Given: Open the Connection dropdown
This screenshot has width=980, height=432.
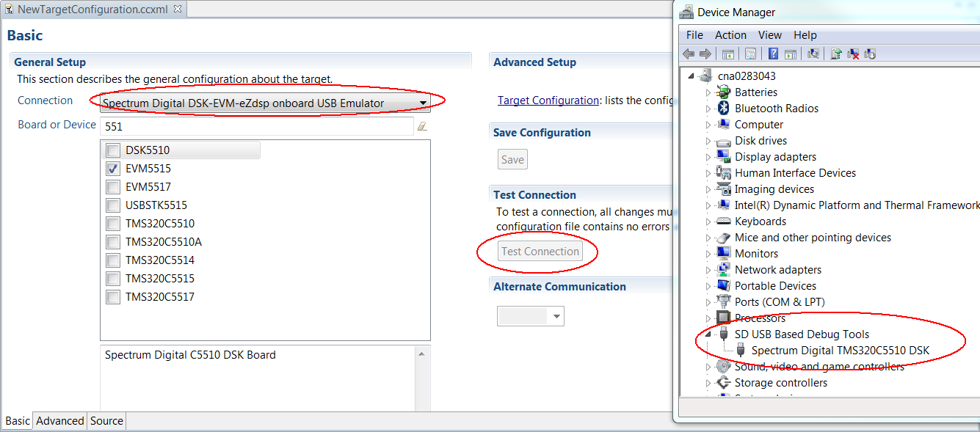Looking at the screenshot, I should point(265,103).
